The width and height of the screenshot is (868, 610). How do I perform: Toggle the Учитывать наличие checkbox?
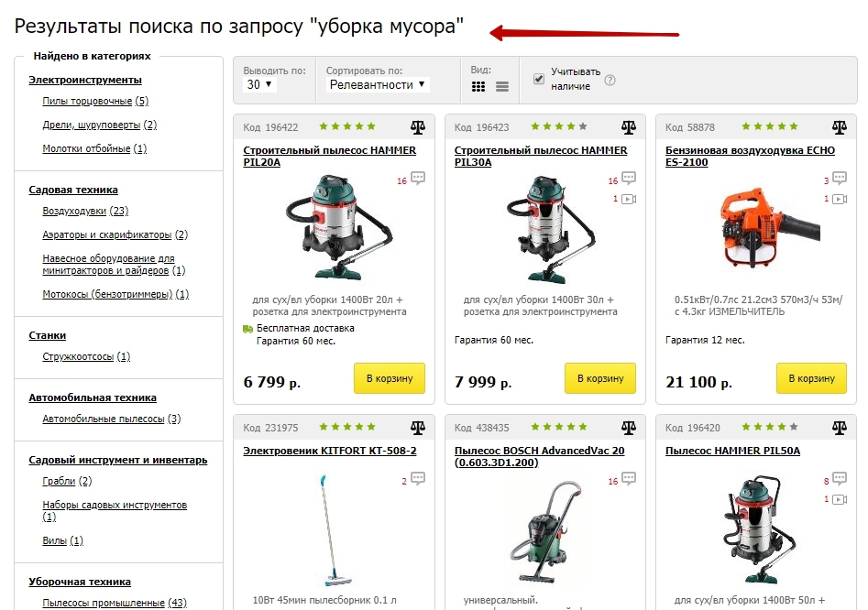(539, 79)
